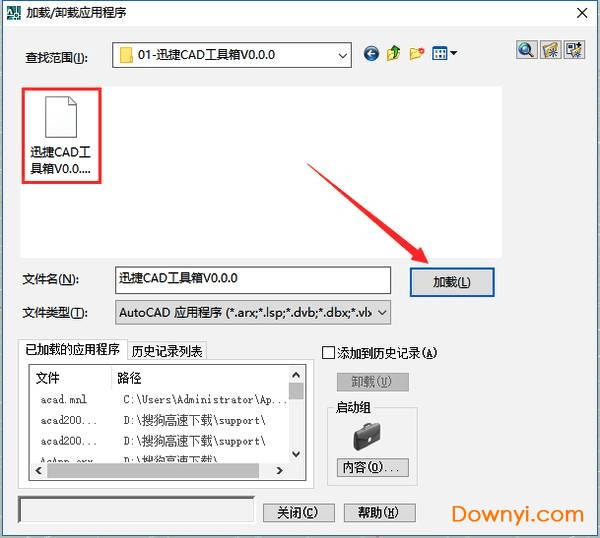Click the 关闭(C) button
Viewport: 600px width, 538px height.
(298, 512)
